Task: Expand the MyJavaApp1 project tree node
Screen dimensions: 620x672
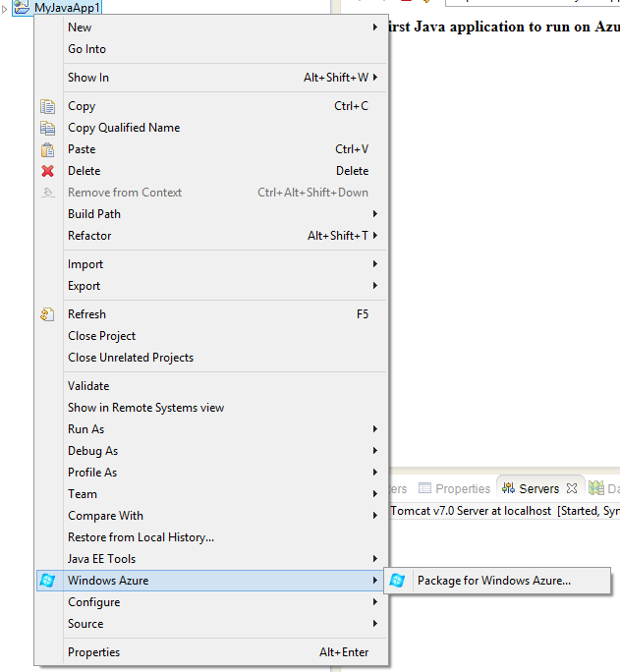Action: (x=5, y=8)
